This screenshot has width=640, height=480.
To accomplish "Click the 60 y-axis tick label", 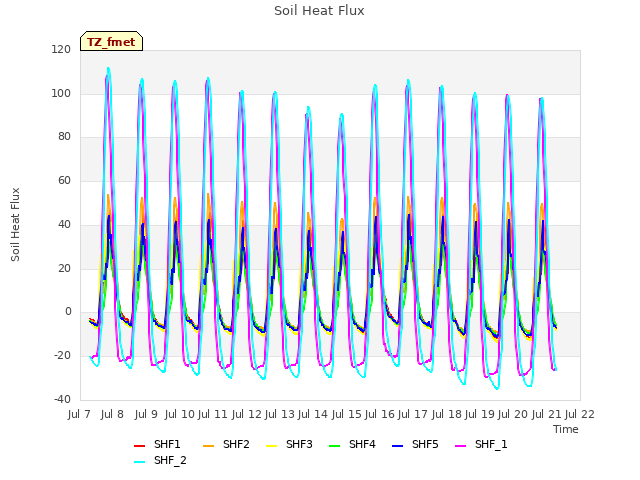I will click(x=64, y=180).
